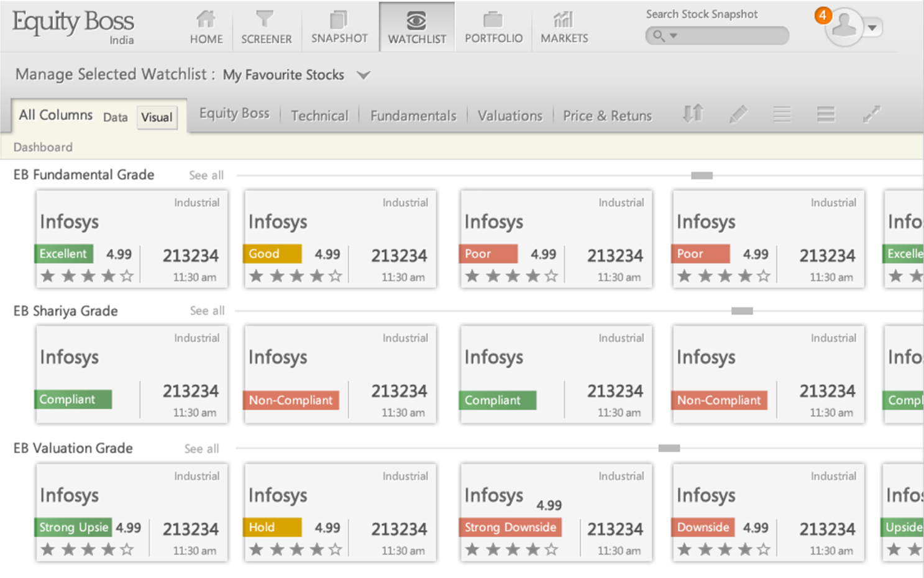Screen dimensions: 924x578
Task: Click the Strong Upsie green badge
Action: (73, 527)
